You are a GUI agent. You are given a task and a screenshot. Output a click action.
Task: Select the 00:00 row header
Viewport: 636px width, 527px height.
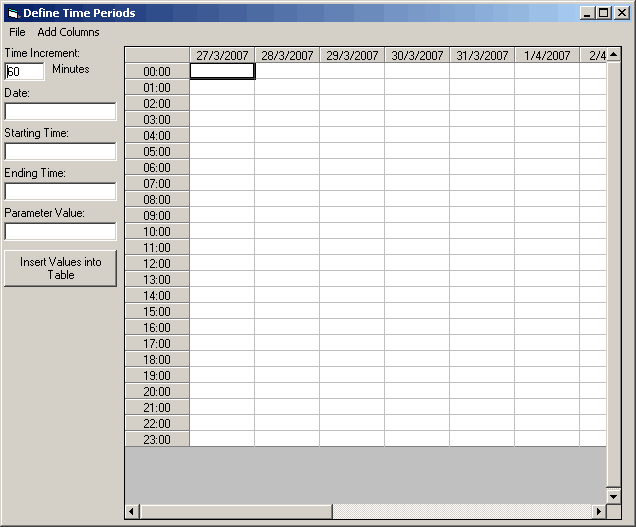click(157, 72)
